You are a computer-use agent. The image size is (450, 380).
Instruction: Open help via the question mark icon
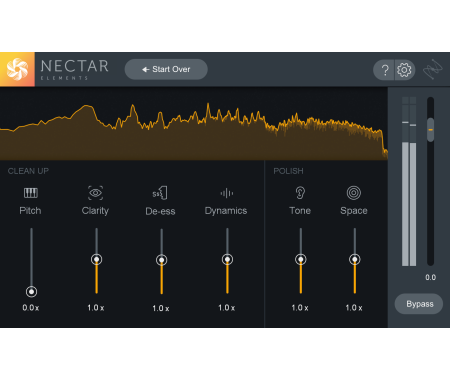coord(385,70)
